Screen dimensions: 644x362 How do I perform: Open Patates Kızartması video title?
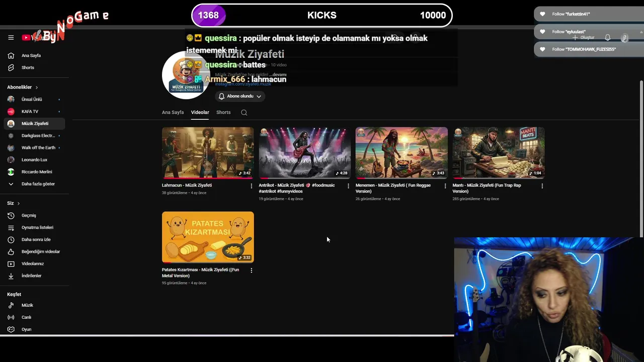pos(200,273)
